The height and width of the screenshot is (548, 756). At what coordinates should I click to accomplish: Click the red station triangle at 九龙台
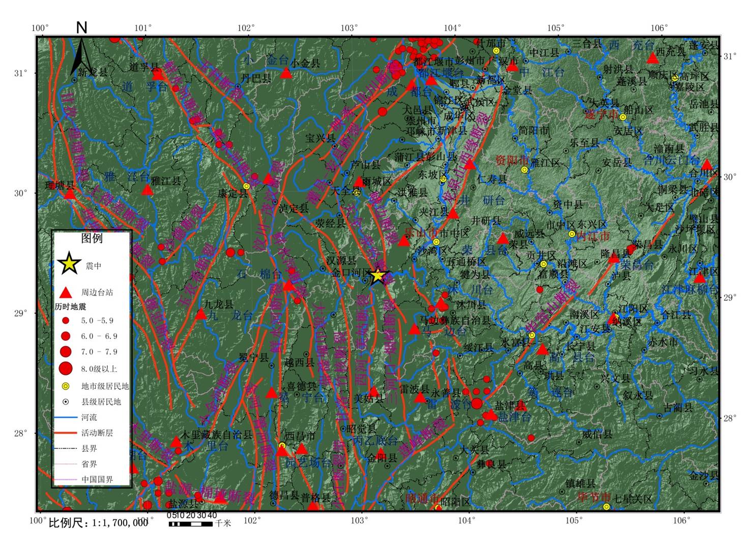(201, 314)
